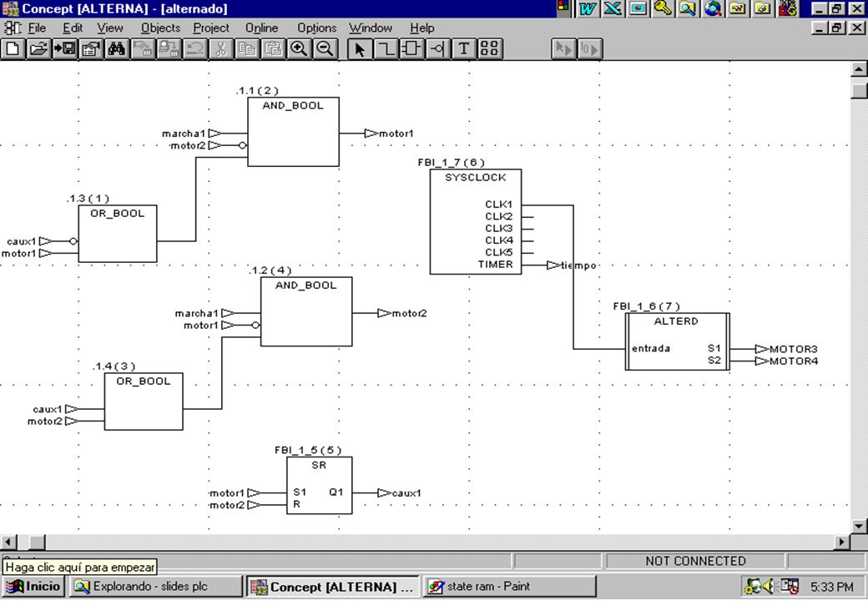Image resolution: width=868 pixels, height=601 pixels.
Task: Select the invert pin negation tool
Action: pyautogui.click(x=437, y=48)
